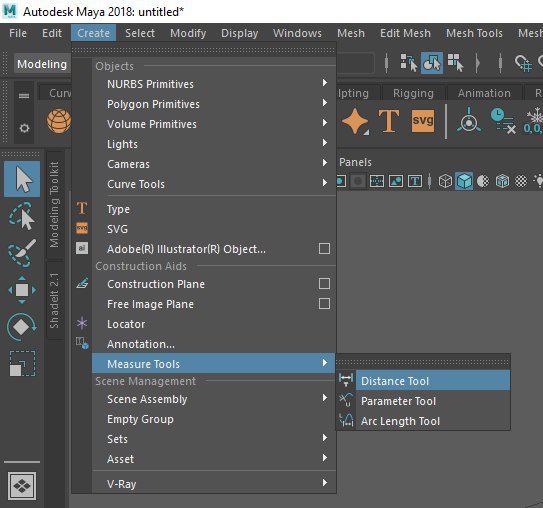The image size is (543, 508).
Task: Activate the Lasso select tool
Action: pos(22,216)
